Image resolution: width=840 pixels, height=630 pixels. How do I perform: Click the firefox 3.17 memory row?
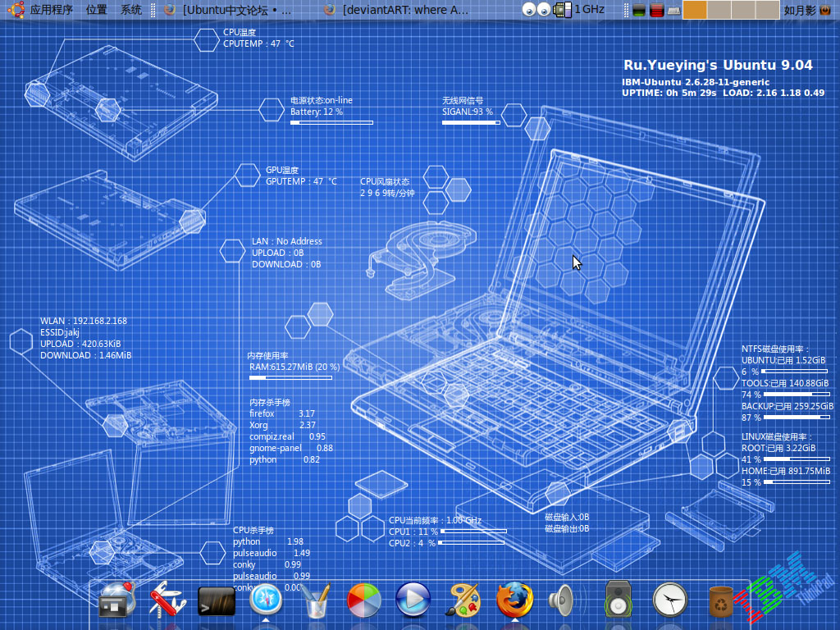282,413
